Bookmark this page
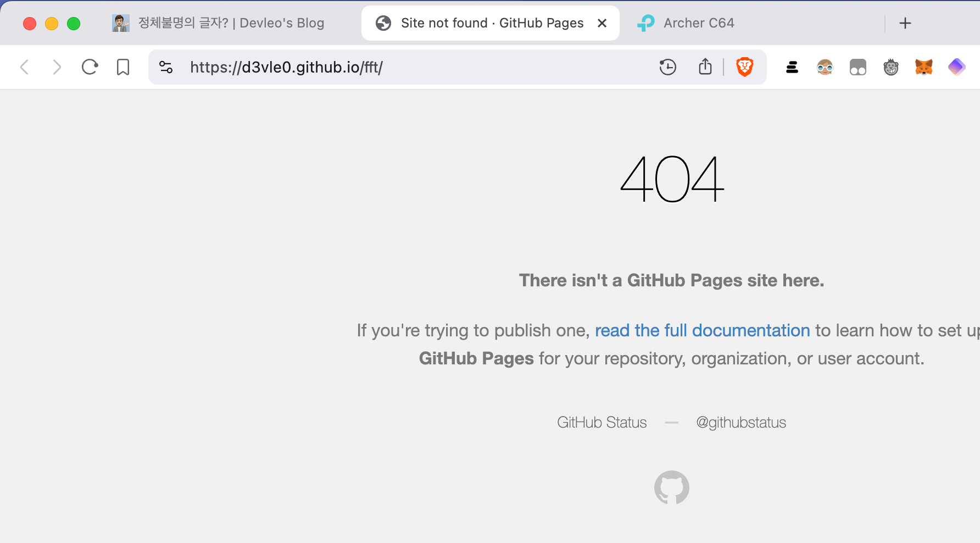 [123, 67]
